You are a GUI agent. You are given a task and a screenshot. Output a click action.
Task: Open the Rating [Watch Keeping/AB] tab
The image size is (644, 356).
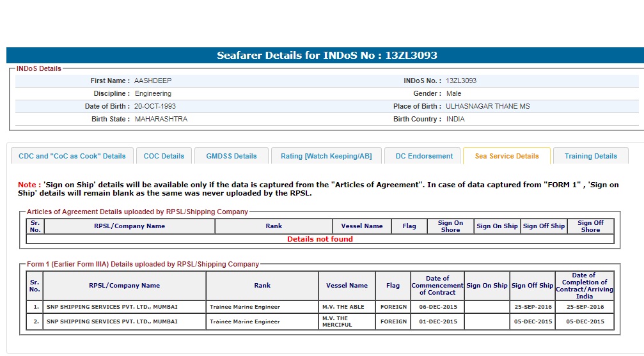(326, 156)
